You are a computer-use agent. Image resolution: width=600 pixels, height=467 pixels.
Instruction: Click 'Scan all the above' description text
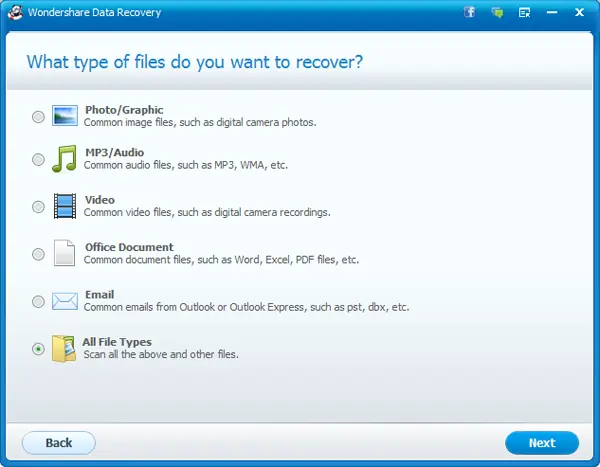coord(161,354)
